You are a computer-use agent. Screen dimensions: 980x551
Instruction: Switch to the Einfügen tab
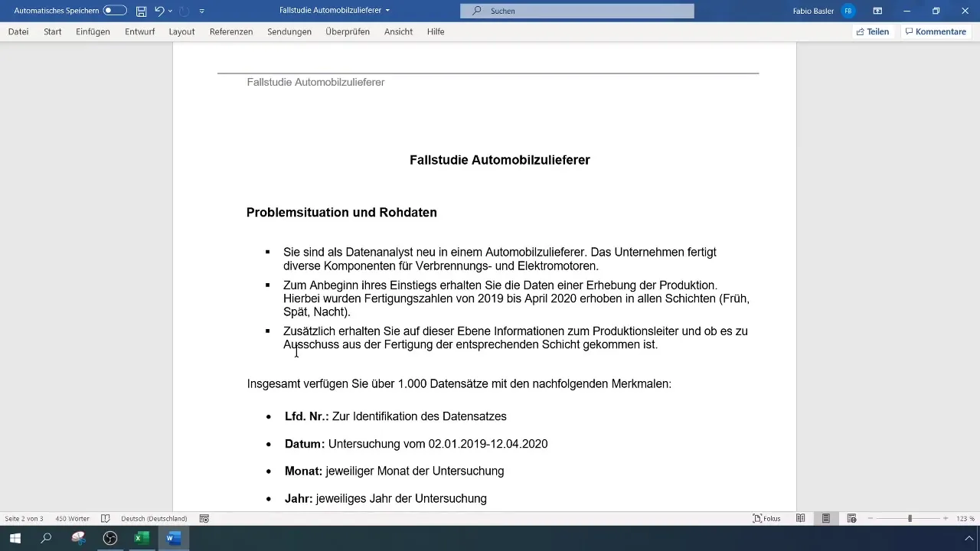pos(93,31)
